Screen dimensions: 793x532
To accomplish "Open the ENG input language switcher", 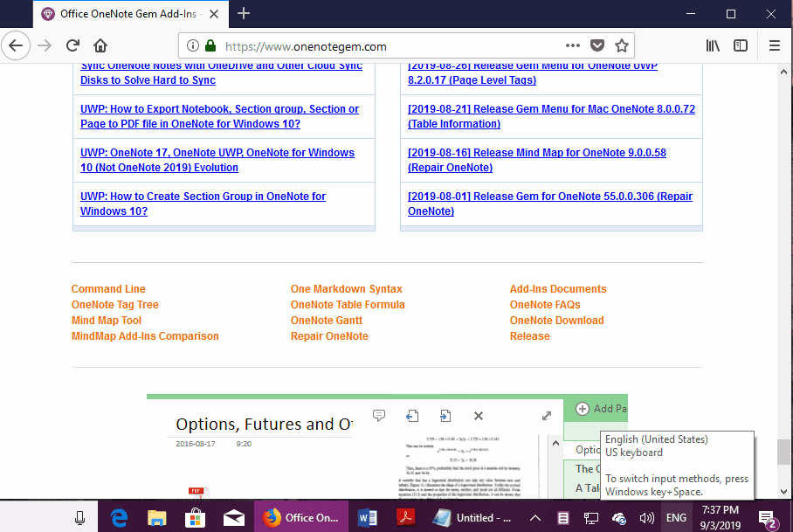I will click(676, 516).
